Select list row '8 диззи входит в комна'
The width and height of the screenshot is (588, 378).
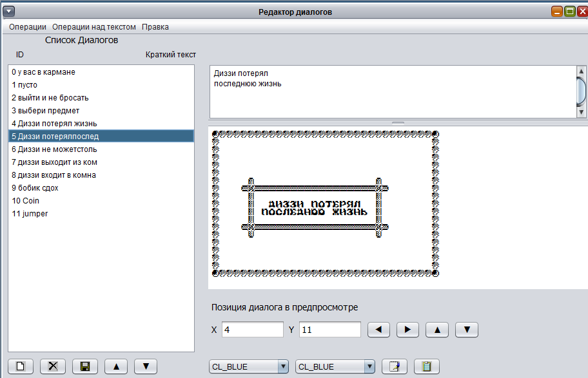[x=101, y=175]
